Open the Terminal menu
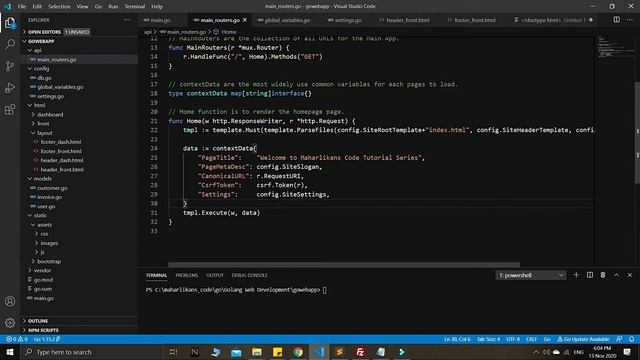640x360 pixels. (x=135, y=6)
